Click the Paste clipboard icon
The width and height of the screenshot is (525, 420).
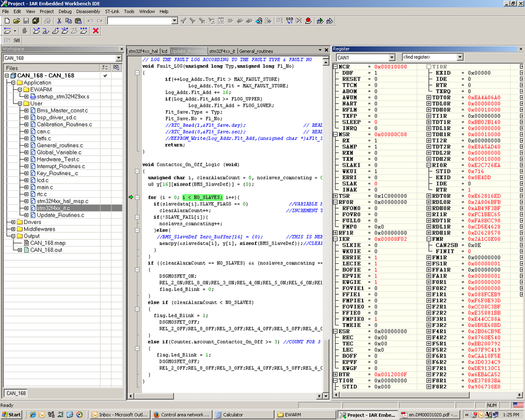coord(78,21)
